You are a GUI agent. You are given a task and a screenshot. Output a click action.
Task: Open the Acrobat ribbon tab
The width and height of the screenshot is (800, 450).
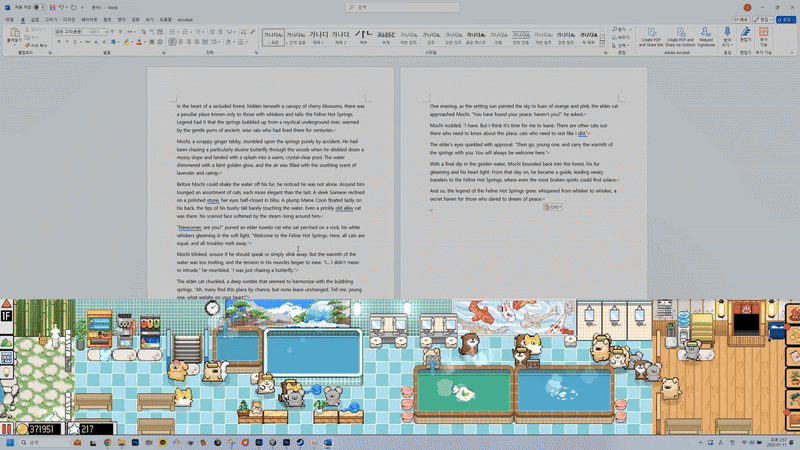pos(185,20)
